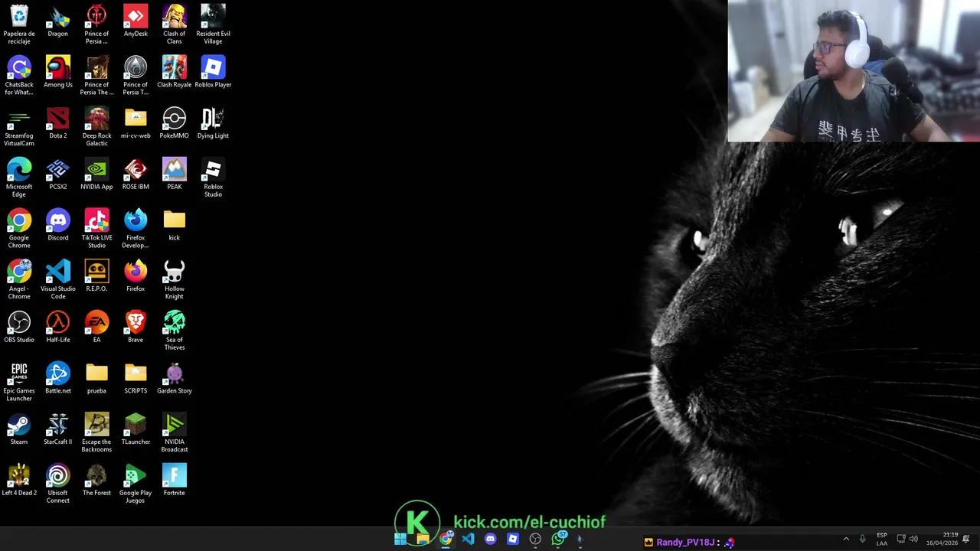The image size is (980, 551).
Task: Select the EA app icon
Action: tap(96, 327)
